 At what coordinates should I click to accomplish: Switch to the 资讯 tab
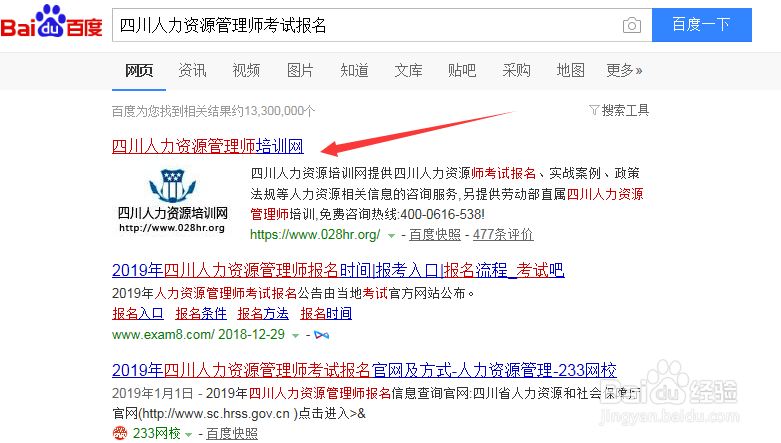tap(192, 71)
